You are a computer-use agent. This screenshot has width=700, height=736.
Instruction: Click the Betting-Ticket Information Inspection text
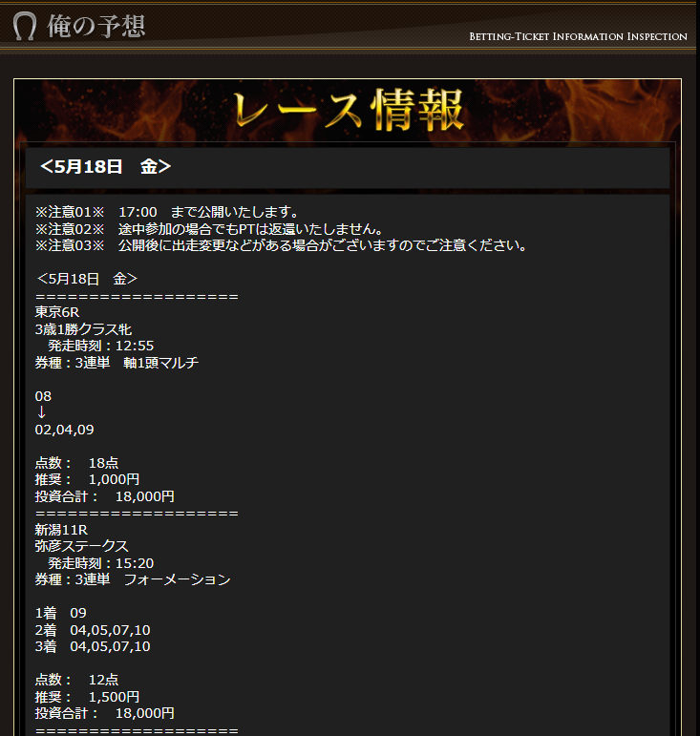[x=578, y=36]
